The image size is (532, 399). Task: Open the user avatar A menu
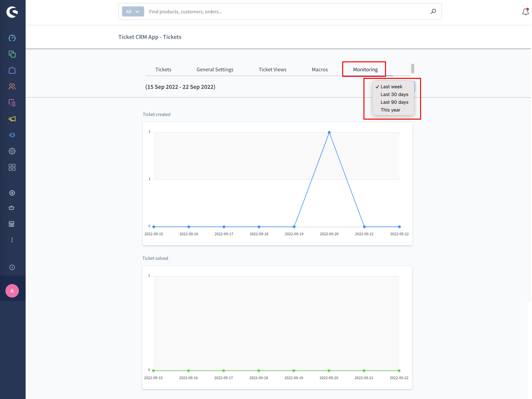[12, 291]
